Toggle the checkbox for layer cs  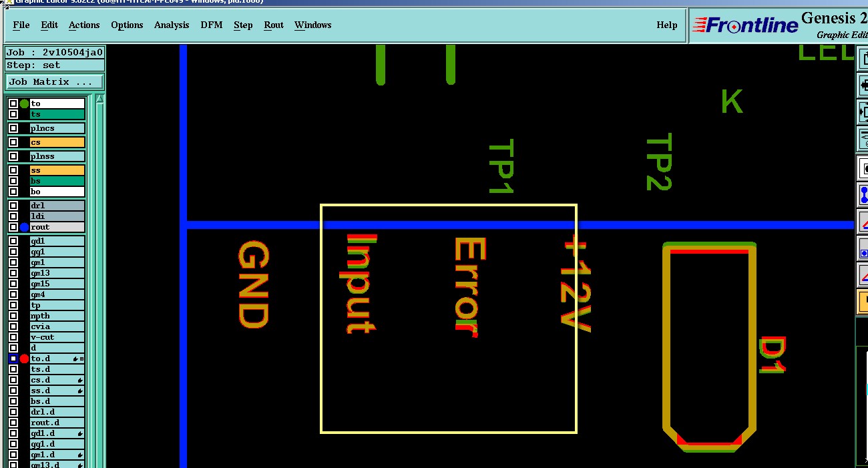pos(13,142)
